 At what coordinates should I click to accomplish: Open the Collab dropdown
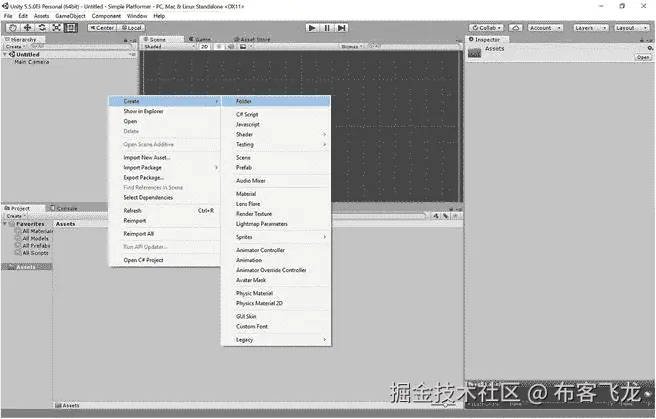point(487,28)
